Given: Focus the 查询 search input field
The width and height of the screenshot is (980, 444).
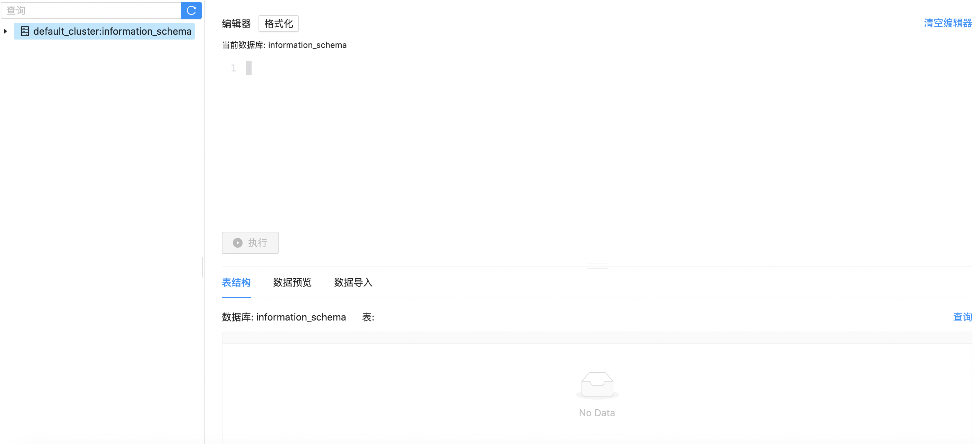Looking at the screenshot, I should click(x=91, y=10).
